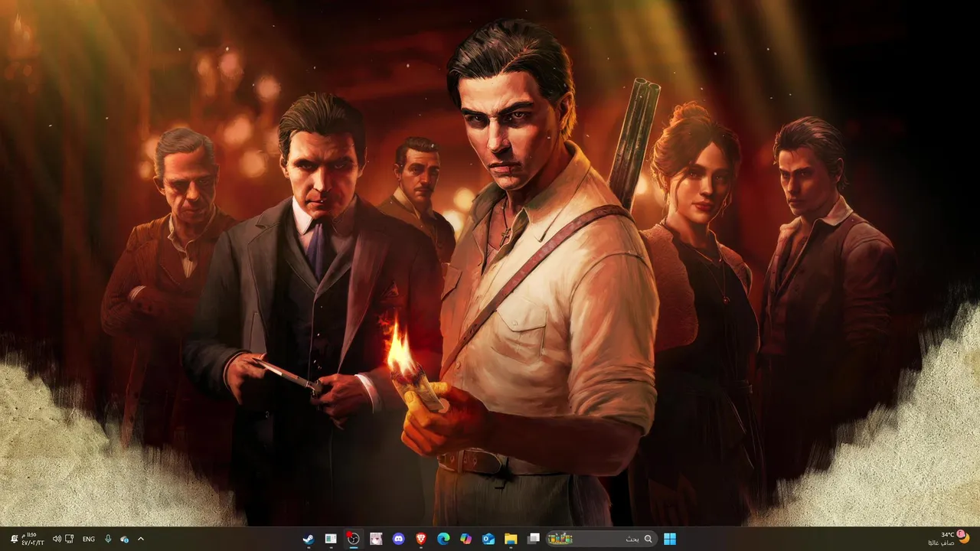Switch to OBS Studio in the taskbar
Viewport: 980px width, 551px height.
pos(353,539)
